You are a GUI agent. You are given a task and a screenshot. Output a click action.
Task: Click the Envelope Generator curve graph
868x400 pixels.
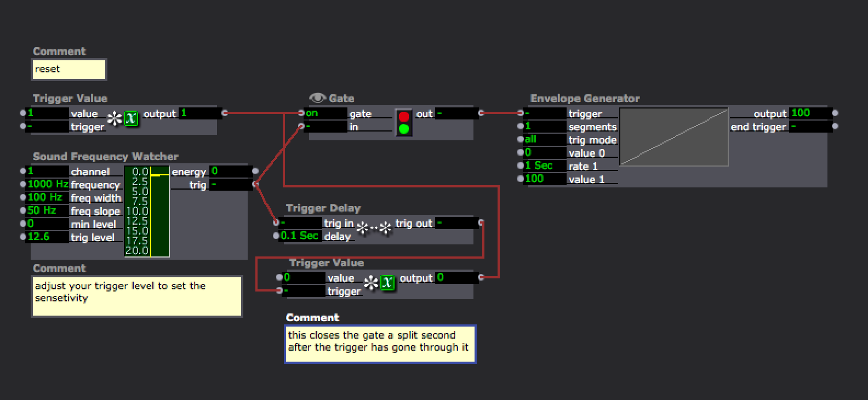coord(674,137)
